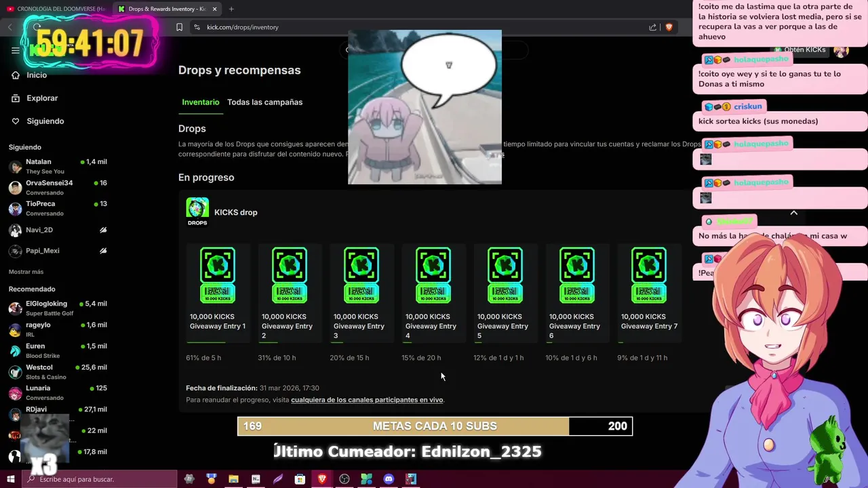This screenshot has height=488, width=868.
Task: Expand followed list with Mostrar más
Action: click(x=26, y=272)
